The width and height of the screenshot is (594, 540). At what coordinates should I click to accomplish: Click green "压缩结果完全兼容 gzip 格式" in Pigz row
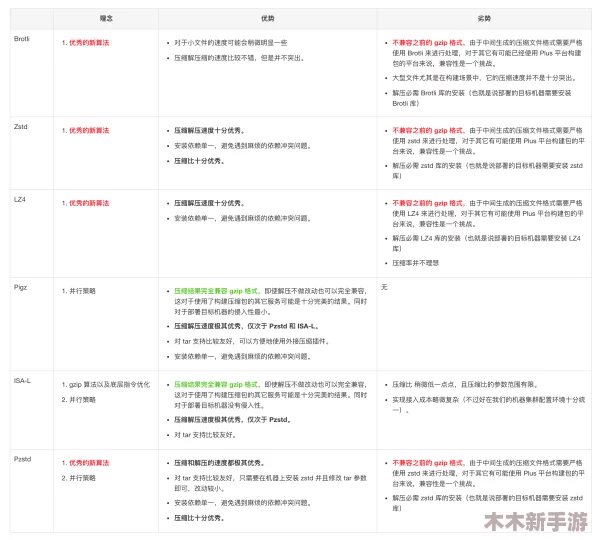[x=216, y=291]
